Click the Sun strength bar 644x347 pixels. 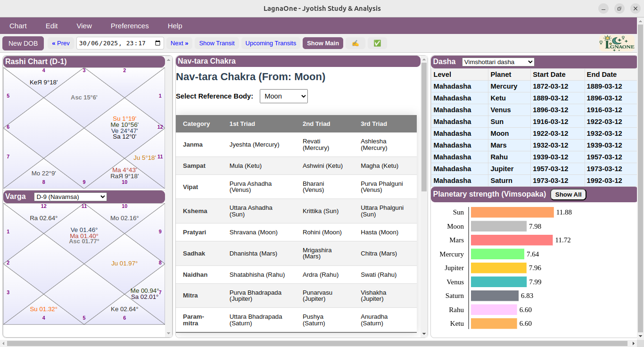click(x=512, y=212)
